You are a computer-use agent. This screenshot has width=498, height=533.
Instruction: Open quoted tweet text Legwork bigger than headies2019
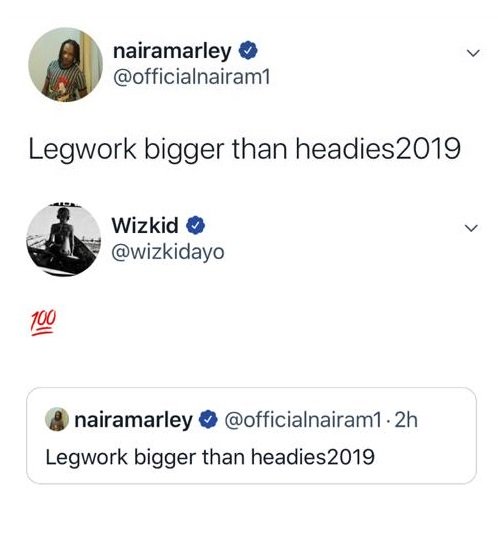[x=210, y=457]
